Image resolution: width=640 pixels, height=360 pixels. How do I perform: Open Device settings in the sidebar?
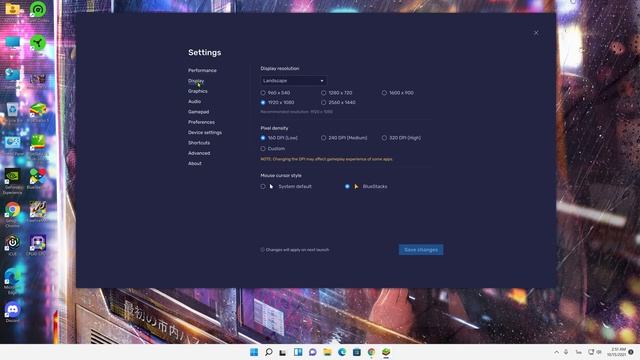tap(205, 132)
